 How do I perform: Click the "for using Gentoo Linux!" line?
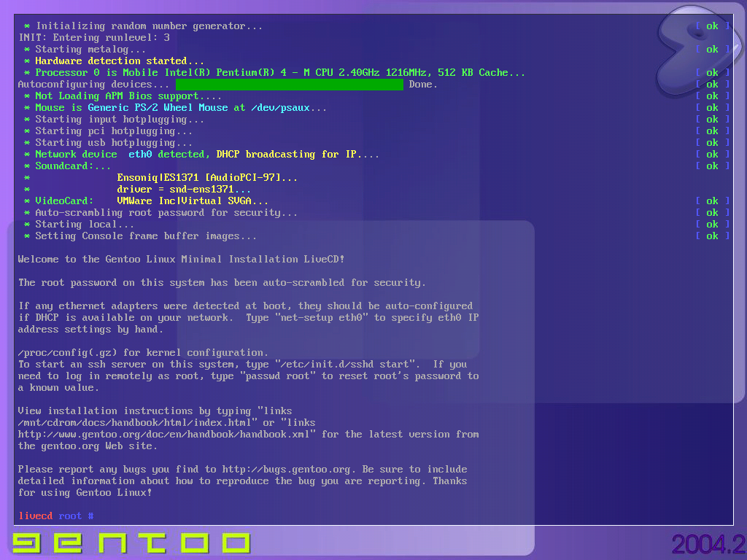pos(85,493)
